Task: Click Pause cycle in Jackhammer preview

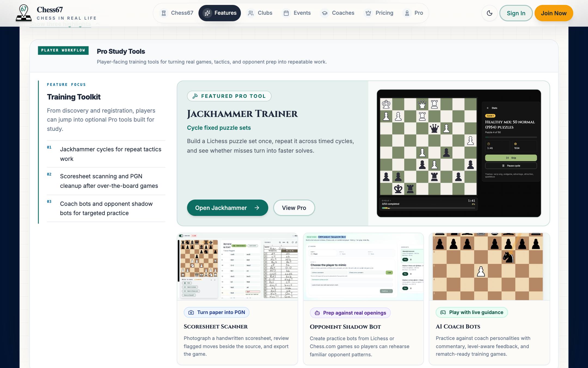Action: [511, 166]
